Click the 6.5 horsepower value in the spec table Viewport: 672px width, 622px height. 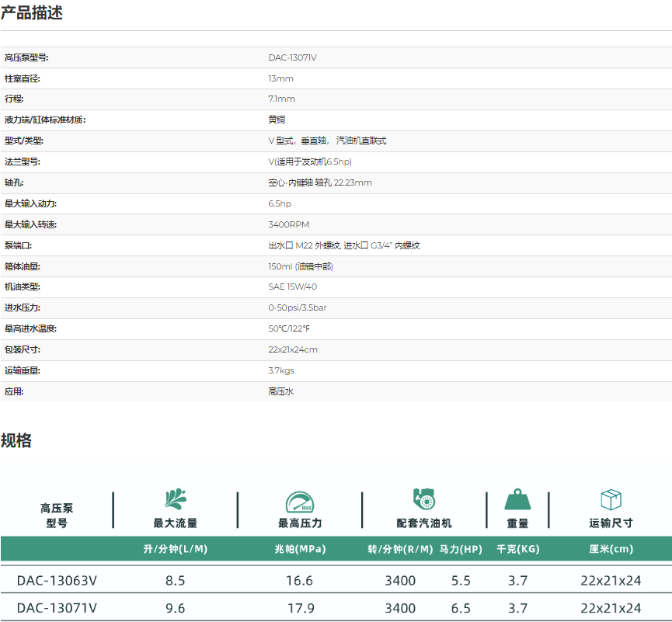(x=461, y=608)
